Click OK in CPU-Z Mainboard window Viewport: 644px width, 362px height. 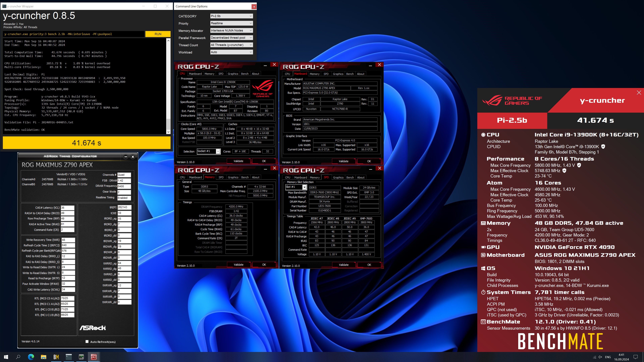pos(369,161)
